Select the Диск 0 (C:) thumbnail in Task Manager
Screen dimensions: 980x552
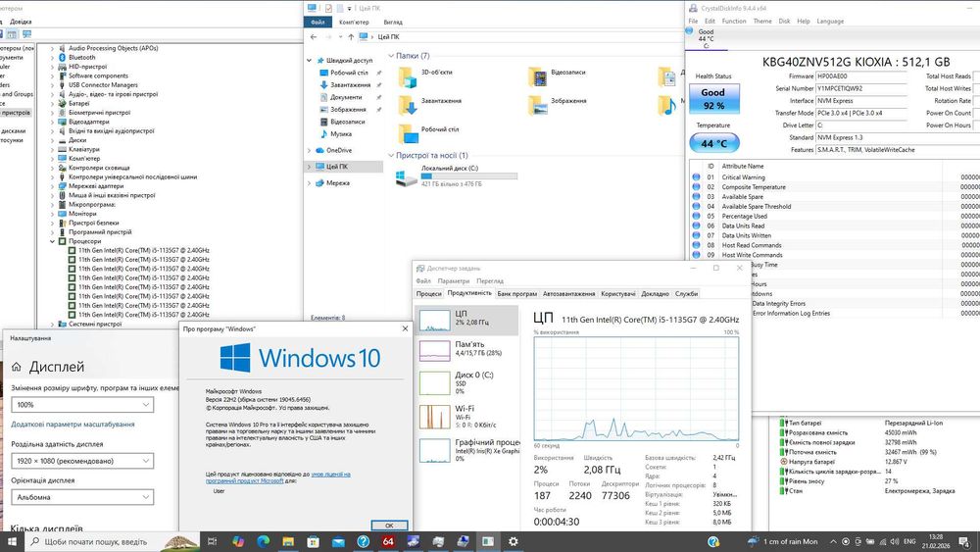point(434,382)
